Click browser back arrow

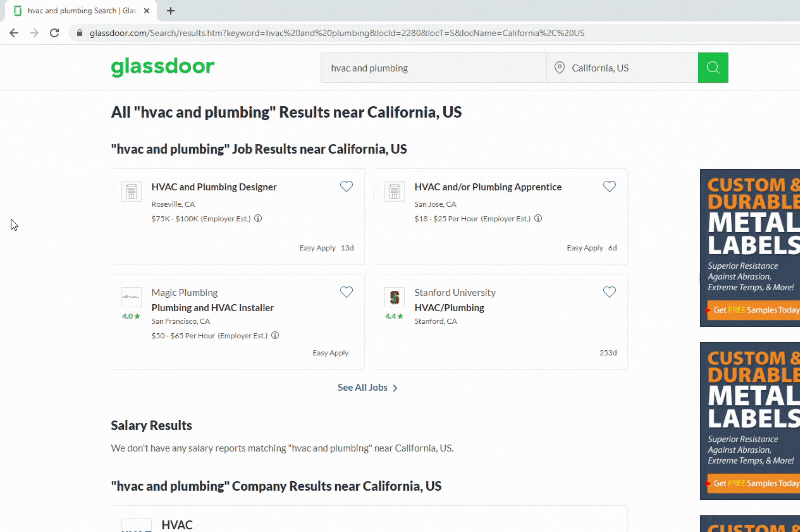pos(14,33)
